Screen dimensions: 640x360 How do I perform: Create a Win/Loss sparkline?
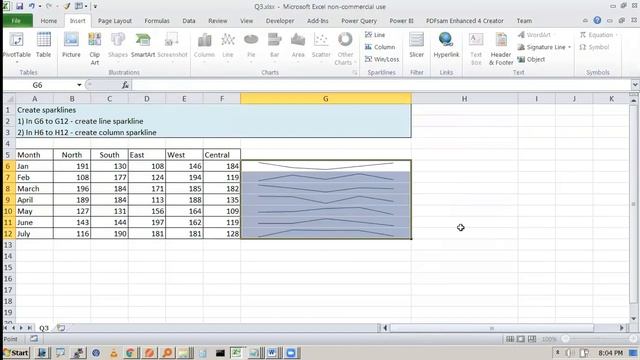382,59
